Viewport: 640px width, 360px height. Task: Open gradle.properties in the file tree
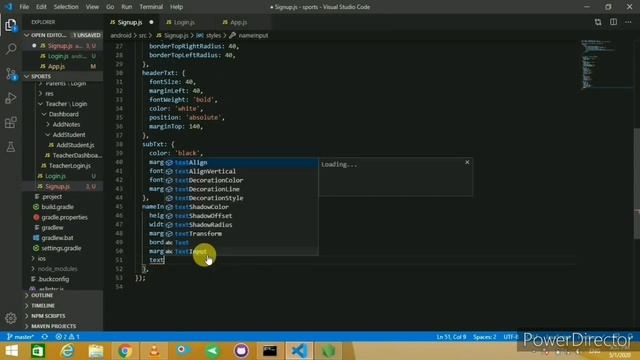(64, 217)
